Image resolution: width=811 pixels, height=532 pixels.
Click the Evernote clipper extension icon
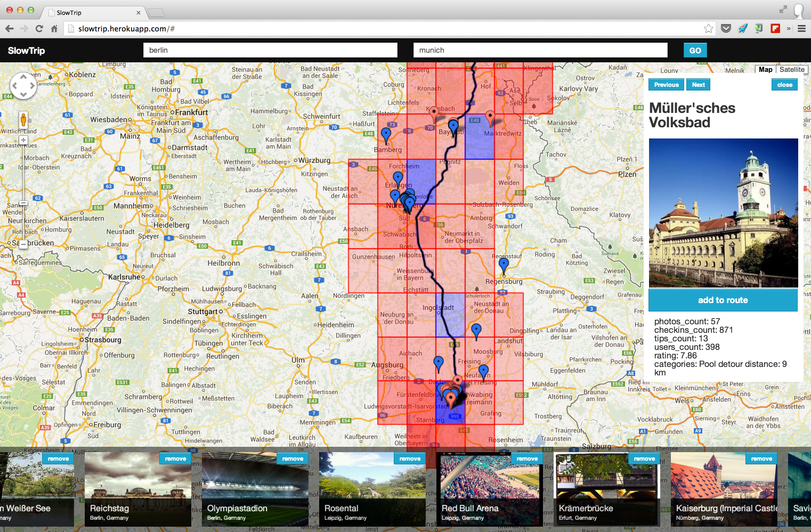(759, 29)
